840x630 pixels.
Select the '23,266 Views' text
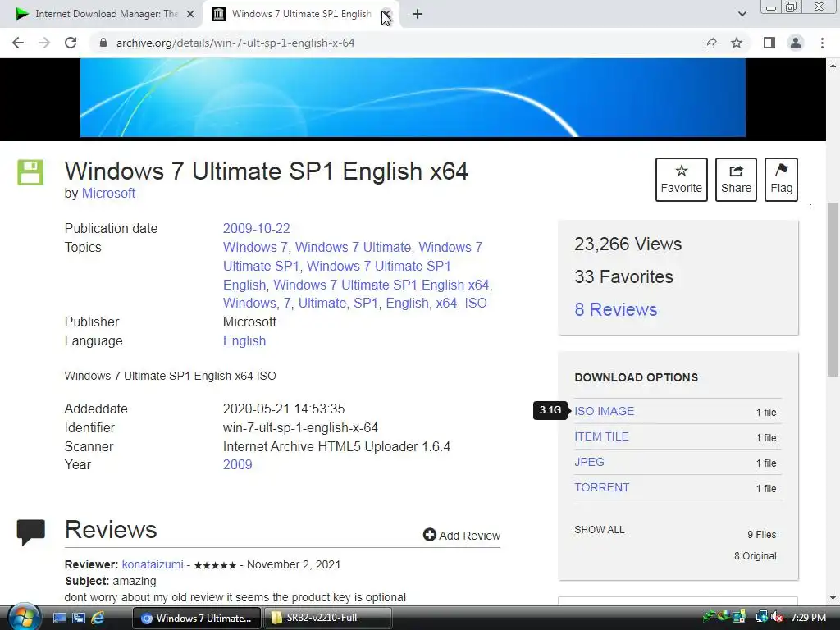click(x=628, y=244)
